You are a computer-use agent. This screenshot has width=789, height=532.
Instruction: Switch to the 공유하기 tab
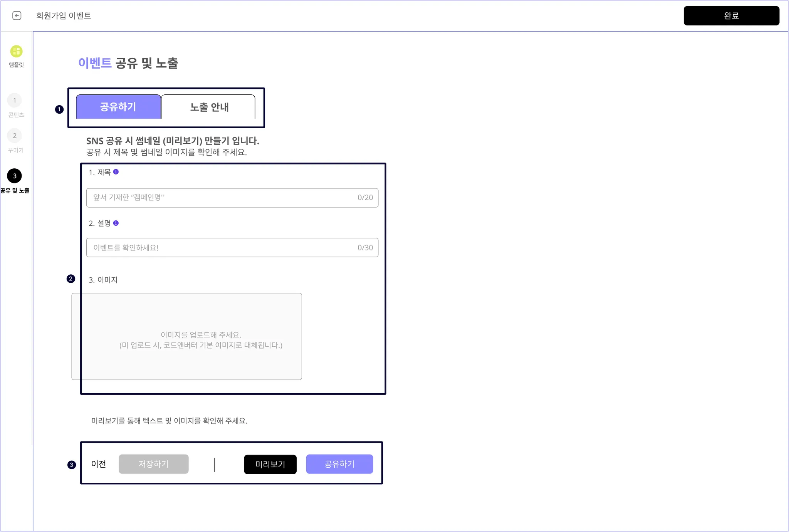pos(118,107)
